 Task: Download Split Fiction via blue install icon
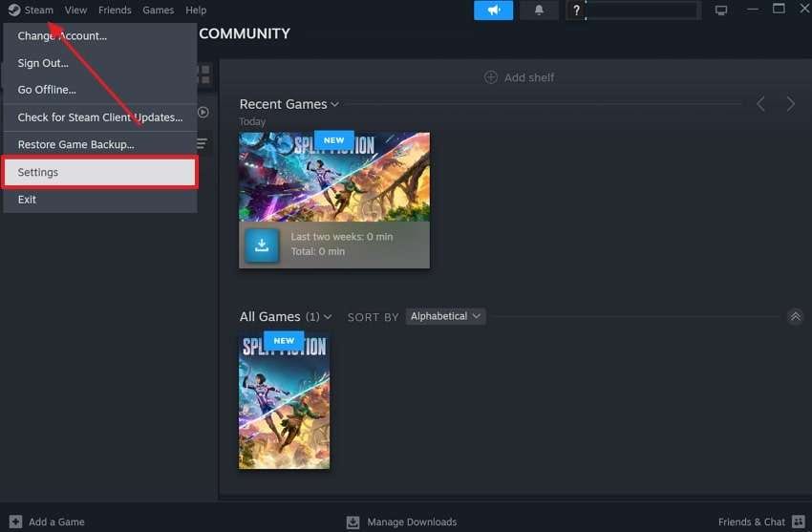(x=262, y=245)
